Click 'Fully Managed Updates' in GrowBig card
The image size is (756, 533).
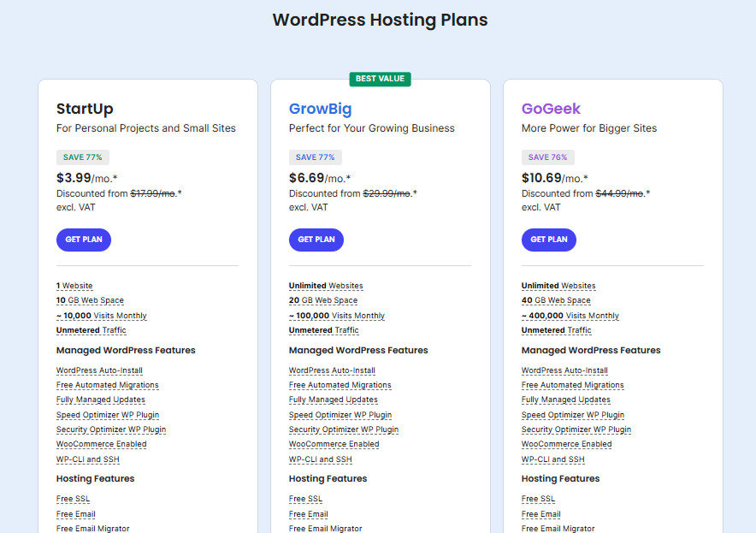pyautogui.click(x=334, y=400)
